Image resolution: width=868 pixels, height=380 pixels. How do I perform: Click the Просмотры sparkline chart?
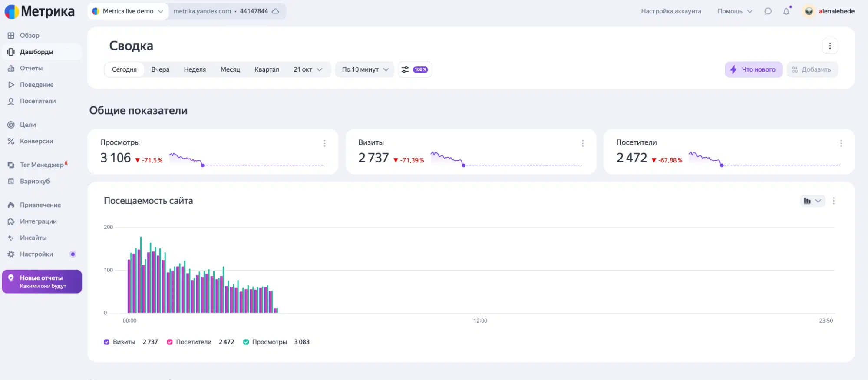tap(246, 159)
